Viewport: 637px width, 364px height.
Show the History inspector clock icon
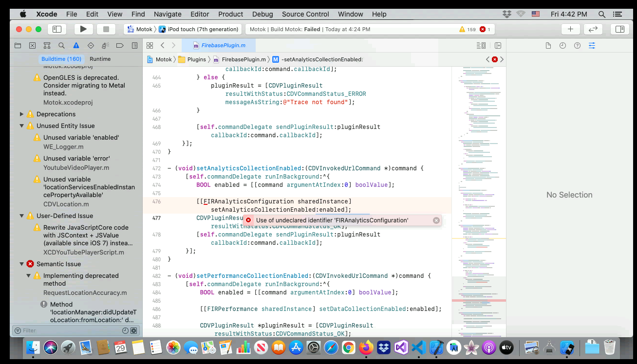point(562,46)
